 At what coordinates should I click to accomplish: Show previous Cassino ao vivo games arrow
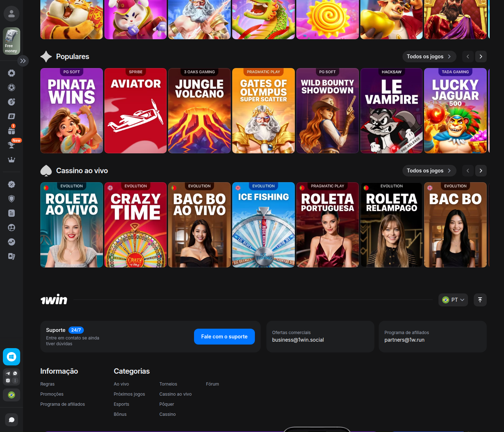(x=468, y=171)
